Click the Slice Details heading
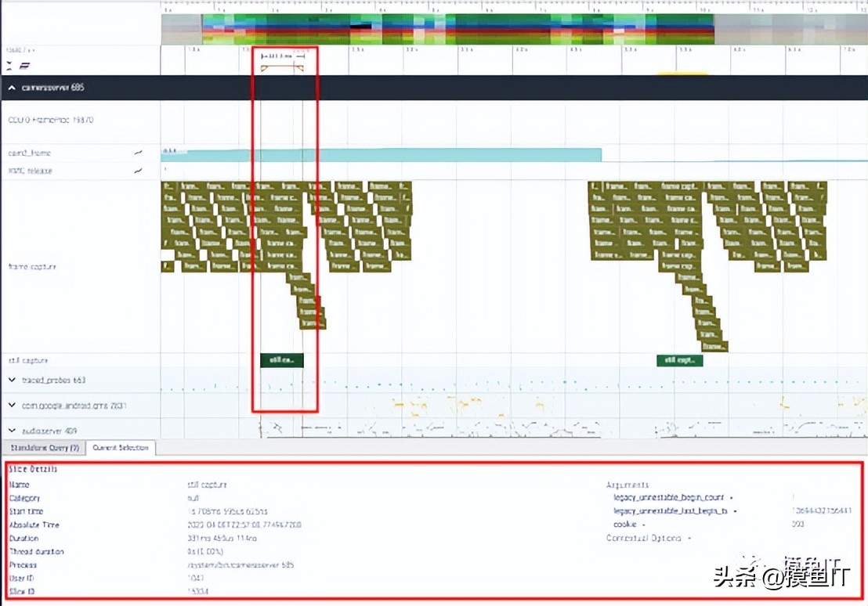Image resolution: width=868 pixels, height=606 pixels. (x=33, y=469)
